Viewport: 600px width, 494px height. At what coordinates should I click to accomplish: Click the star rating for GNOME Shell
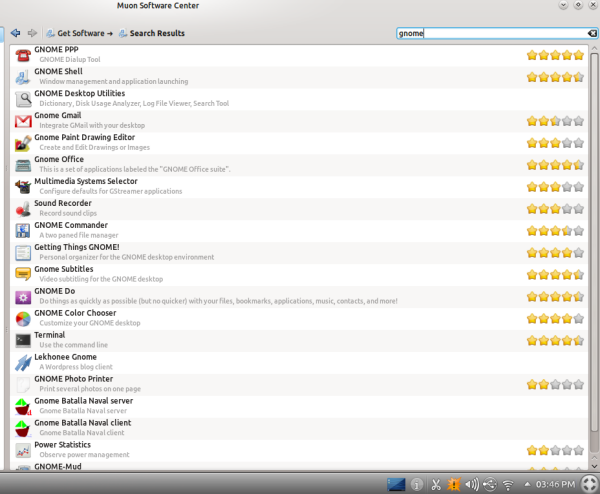coord(555,76)
